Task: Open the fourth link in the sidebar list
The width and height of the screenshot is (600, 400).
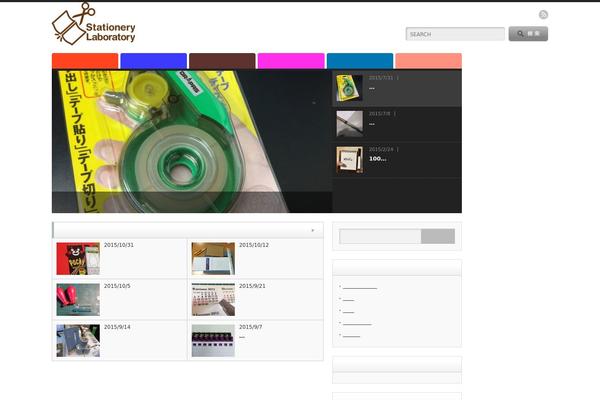Action: tap(357, 324)
